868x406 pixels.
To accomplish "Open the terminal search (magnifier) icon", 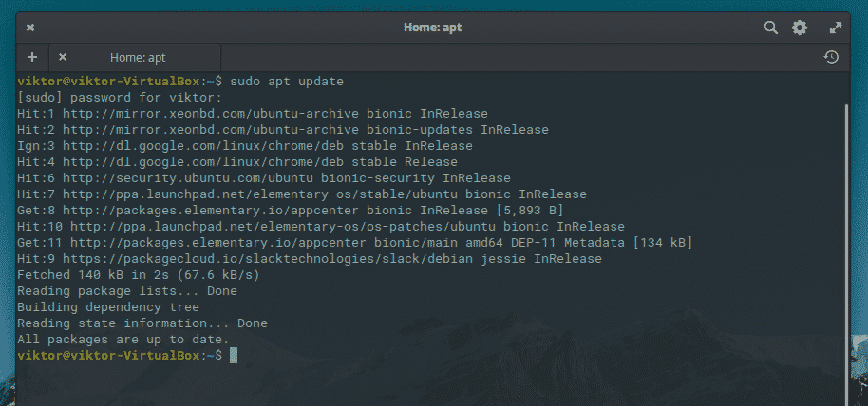I will point(770,28).
